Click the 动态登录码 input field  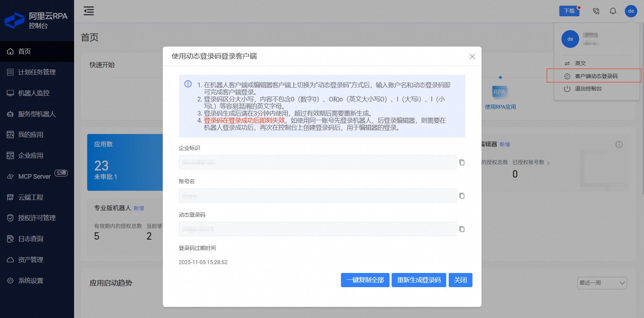click(x=318, y=229)
